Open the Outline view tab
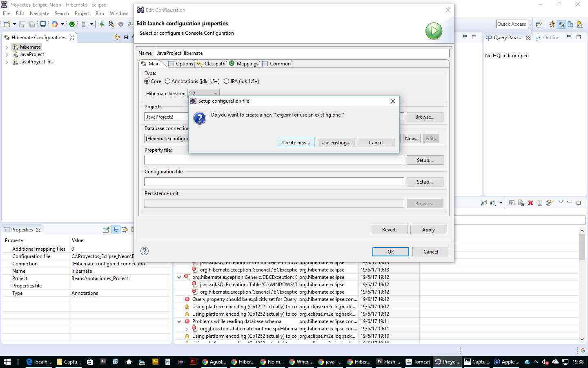This screenshot has height=368, width=588. coord(547,38)
